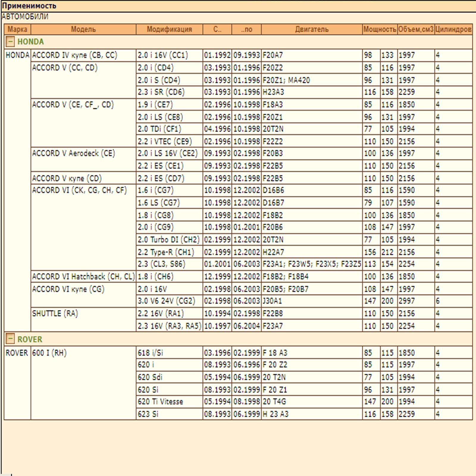
Task: Click the 2.2 Type-R (CH1) modification
Action: pos(166,252)
